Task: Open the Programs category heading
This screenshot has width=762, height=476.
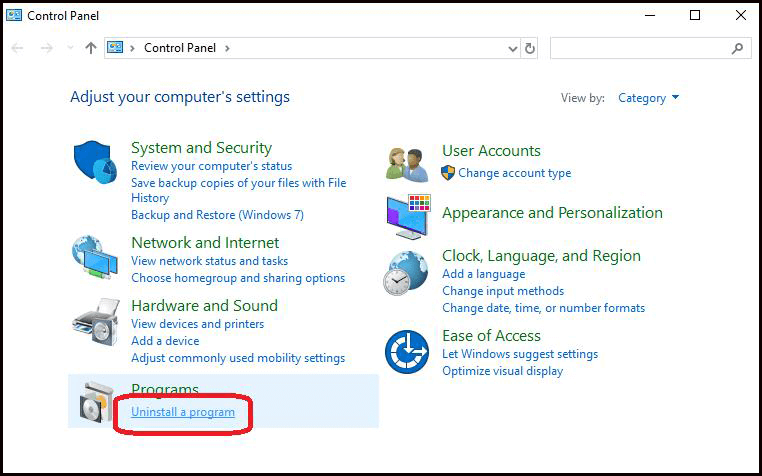Action: point(165,389)
